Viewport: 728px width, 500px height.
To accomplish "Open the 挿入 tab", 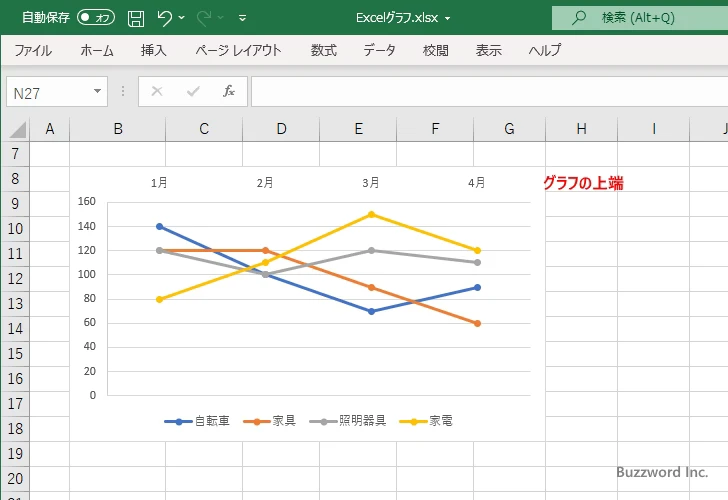I will pos(154,50).
